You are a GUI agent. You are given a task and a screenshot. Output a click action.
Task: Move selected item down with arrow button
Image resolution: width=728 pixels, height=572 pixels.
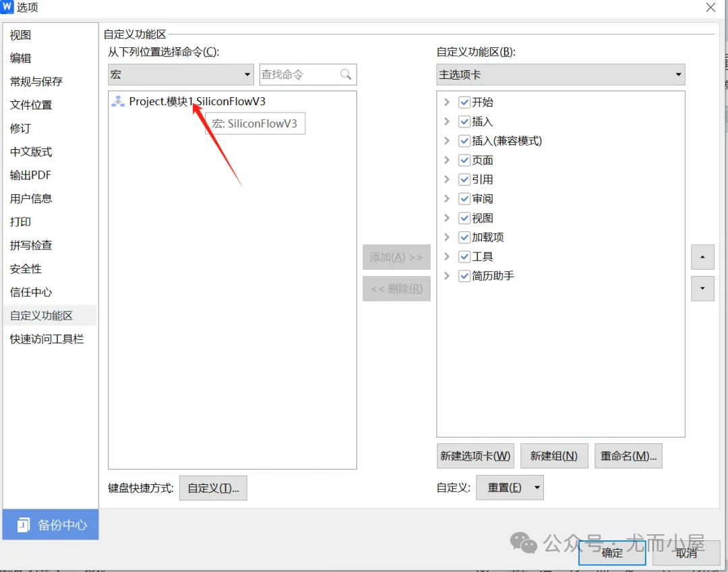702,289
